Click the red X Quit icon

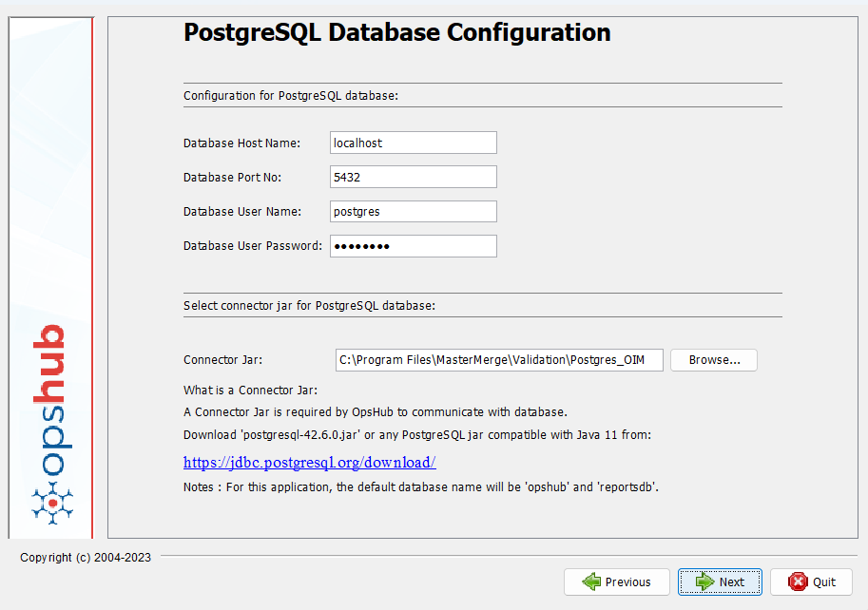[x=798, y=581]
